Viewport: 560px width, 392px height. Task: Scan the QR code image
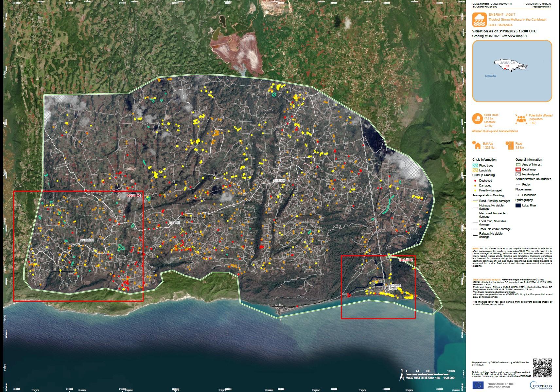(x=542, y=368)
